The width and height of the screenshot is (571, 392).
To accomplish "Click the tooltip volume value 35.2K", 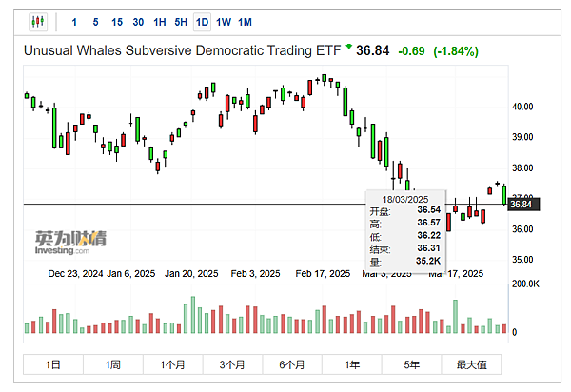I will point(428,261).
